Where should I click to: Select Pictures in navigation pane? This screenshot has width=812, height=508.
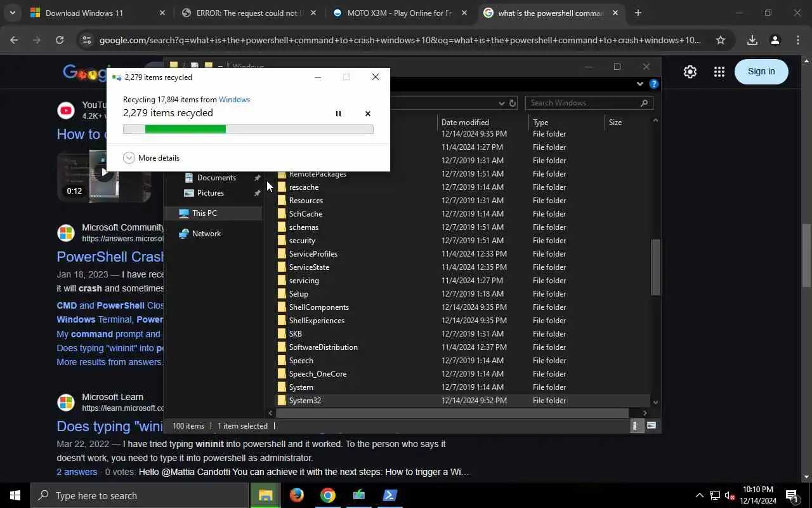point(210,193)
